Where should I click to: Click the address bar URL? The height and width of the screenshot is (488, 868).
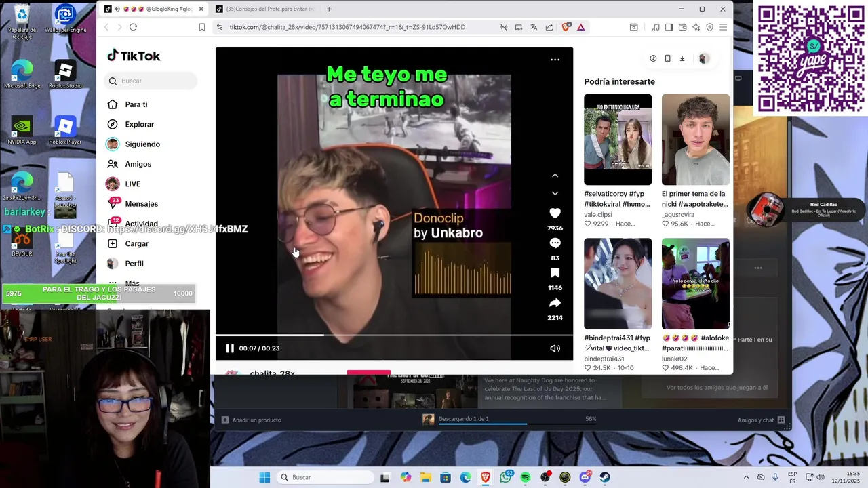(347, 27)
